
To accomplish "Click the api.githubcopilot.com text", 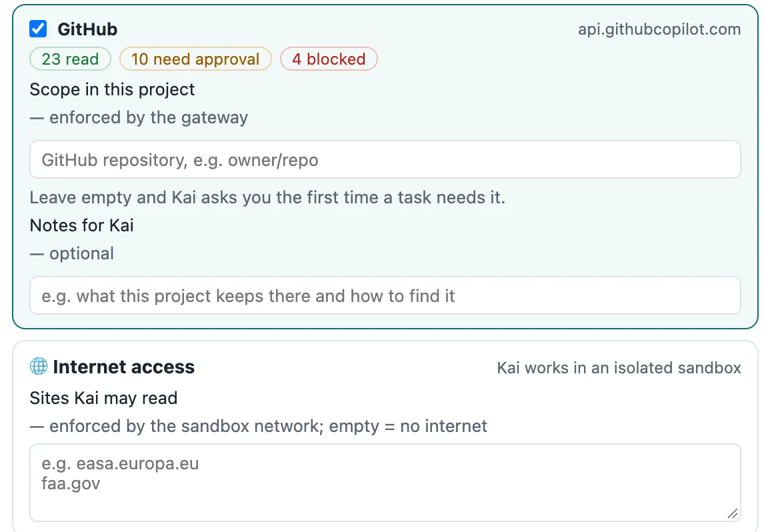I will point(659,29).
